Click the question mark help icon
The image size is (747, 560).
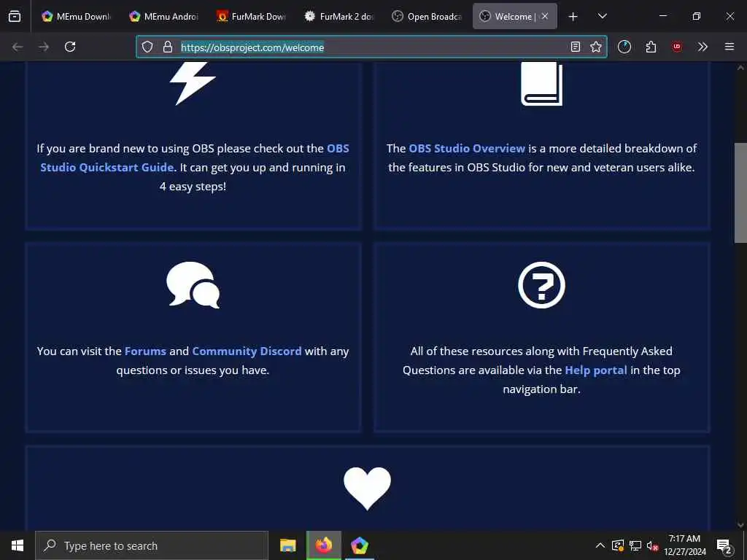(x=542, y=285)
